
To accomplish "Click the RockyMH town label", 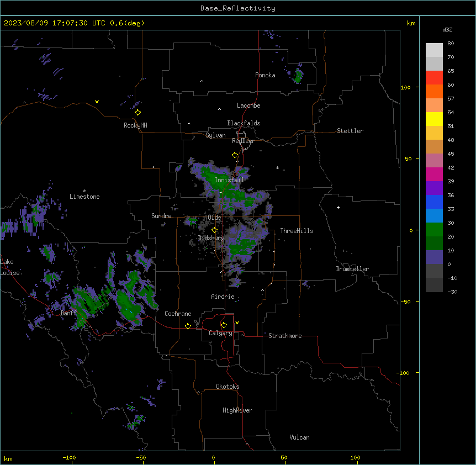I will (135, 125).
